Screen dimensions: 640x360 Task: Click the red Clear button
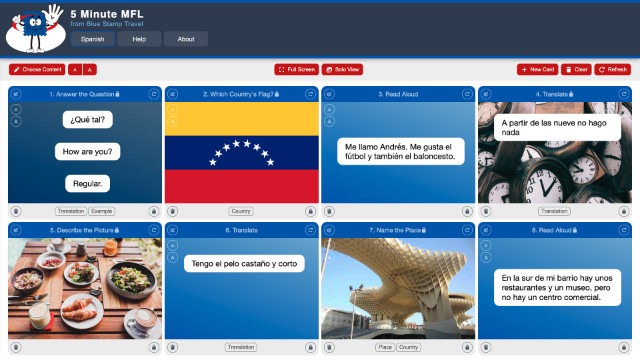pos(576,69)
